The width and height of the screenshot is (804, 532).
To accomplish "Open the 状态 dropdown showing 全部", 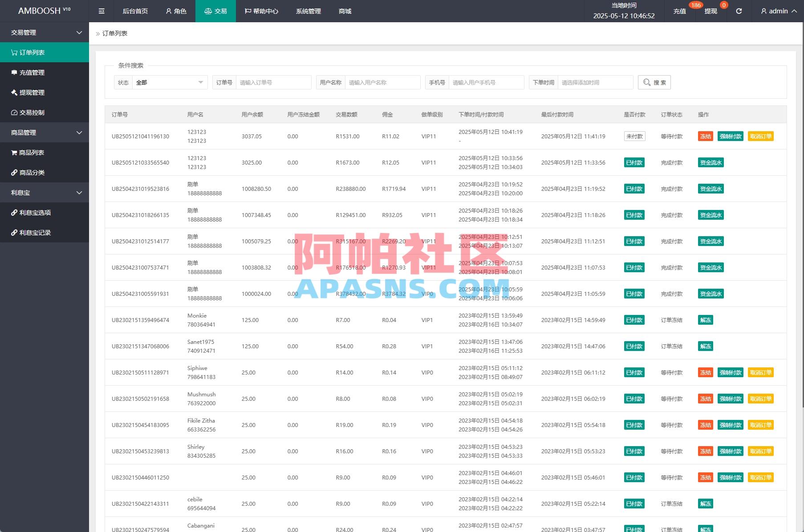I will (170, 82).
